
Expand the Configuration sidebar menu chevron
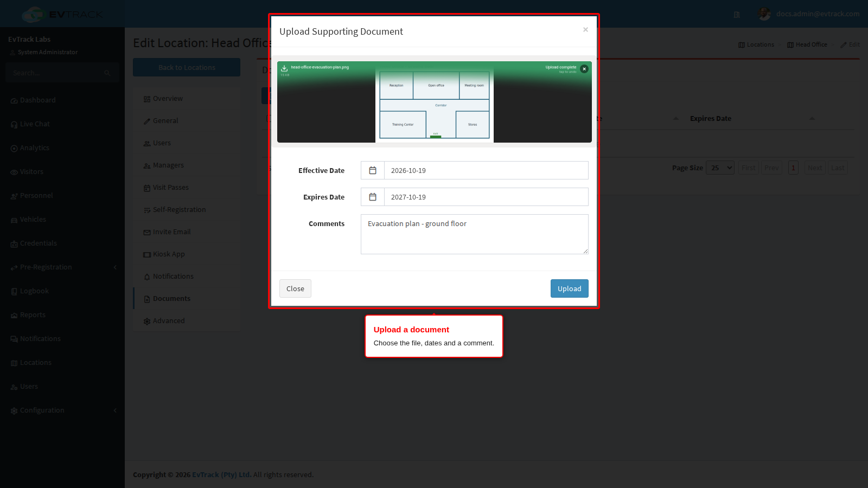coord(115,410)
